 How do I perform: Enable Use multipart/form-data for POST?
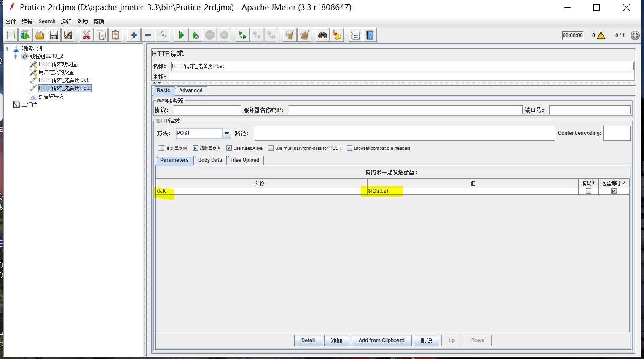(x=271, y=148)
